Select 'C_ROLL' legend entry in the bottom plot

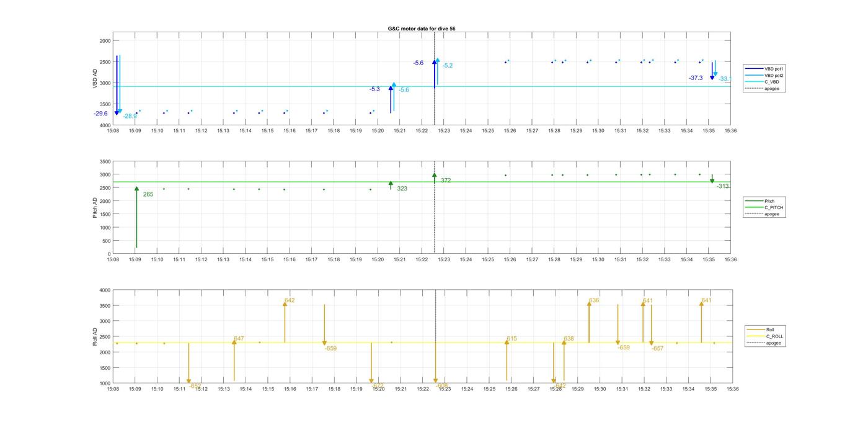pos(774,336)
